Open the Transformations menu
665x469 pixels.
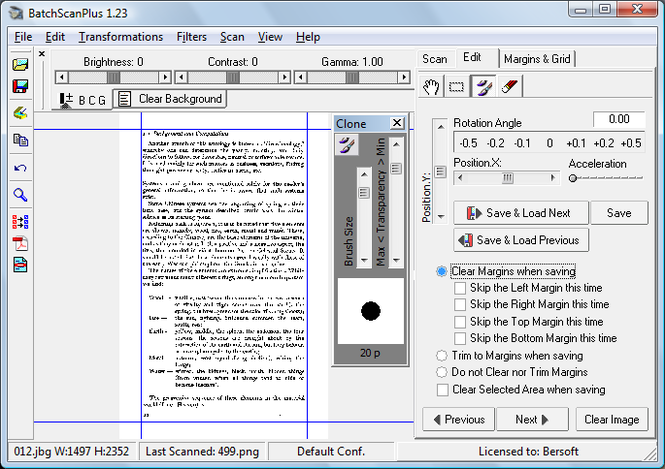pyautogui.click(x=120, y=37)
